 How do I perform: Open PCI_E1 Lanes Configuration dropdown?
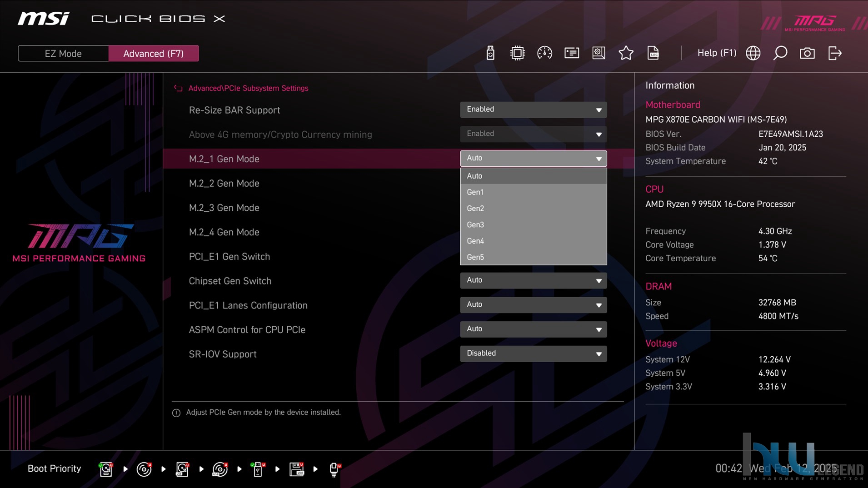[x=533, y=305]
